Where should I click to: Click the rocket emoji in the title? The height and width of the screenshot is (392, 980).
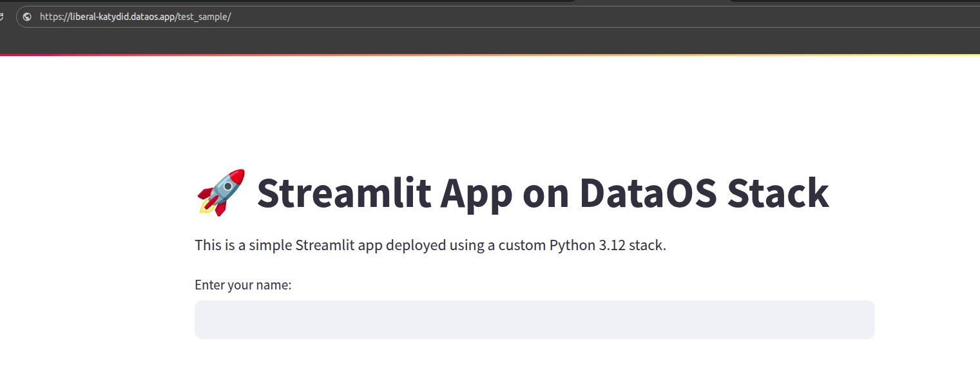[221, 192]
